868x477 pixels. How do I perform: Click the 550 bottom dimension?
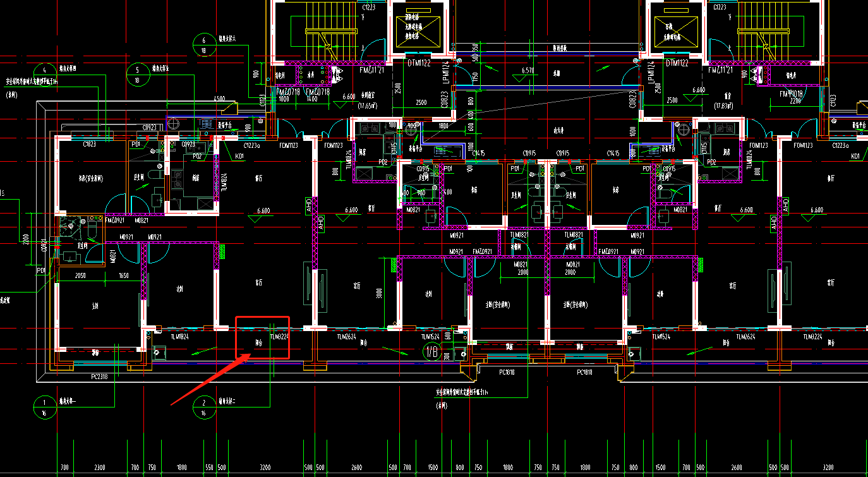[209, 468]
